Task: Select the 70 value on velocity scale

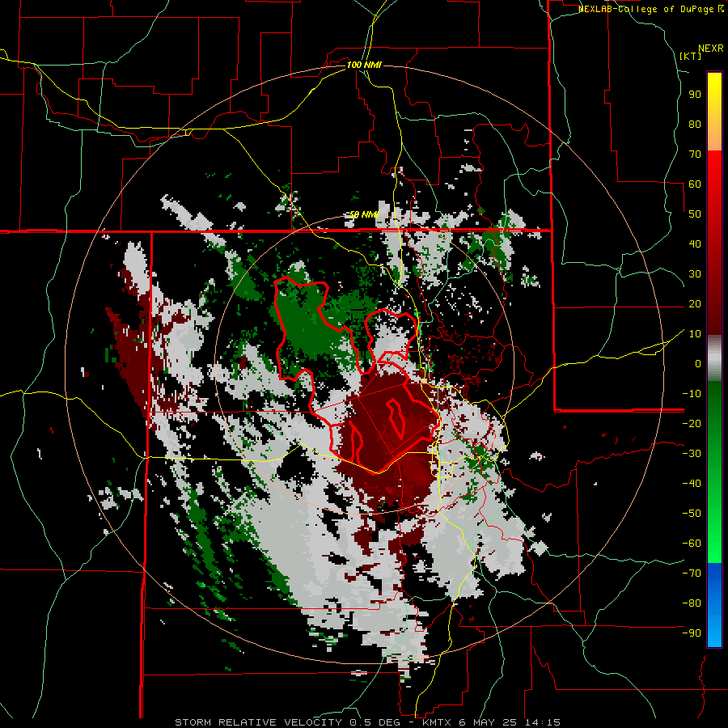Action: point(695,154)
